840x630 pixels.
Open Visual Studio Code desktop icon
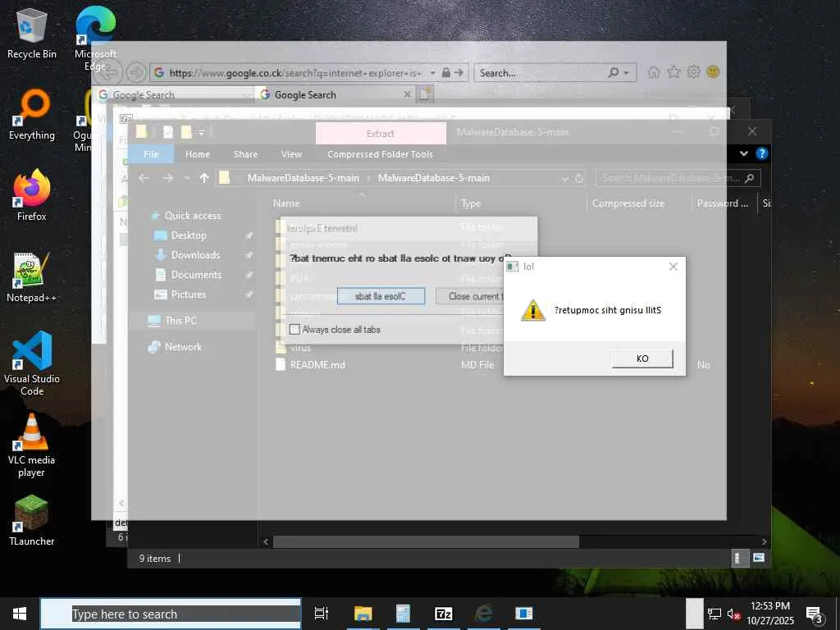click(x=32, y=363)
